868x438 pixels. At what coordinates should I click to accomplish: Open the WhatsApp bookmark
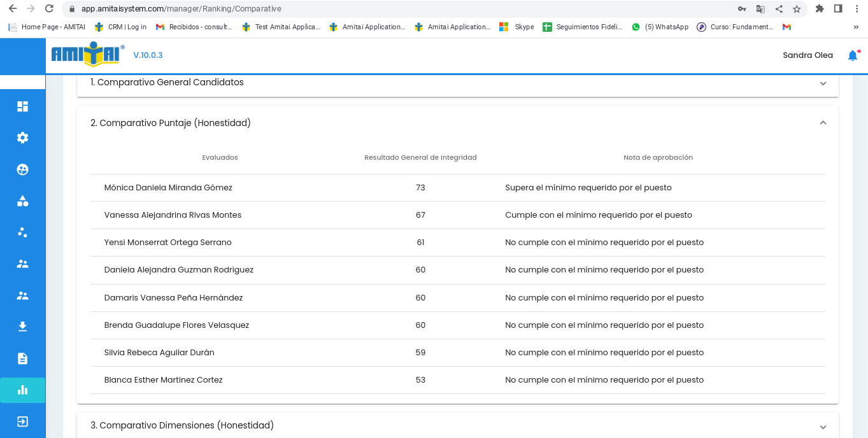tap(660, 27)
